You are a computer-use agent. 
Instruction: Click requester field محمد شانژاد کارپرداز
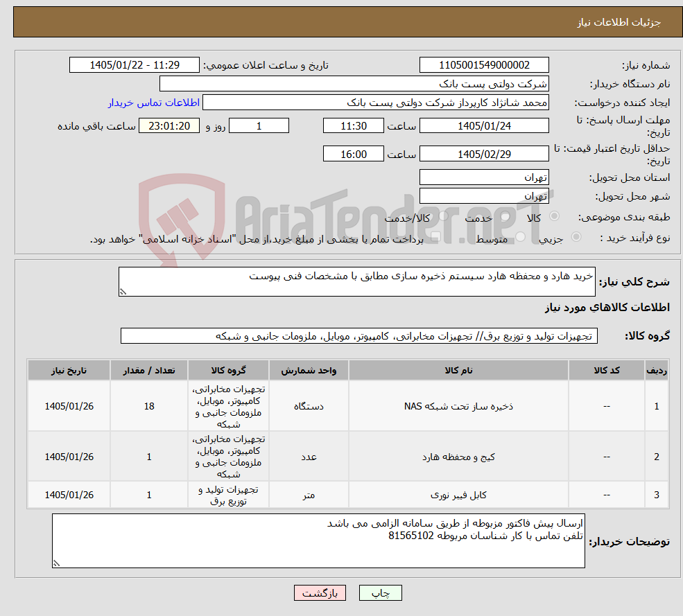point(375,103)
